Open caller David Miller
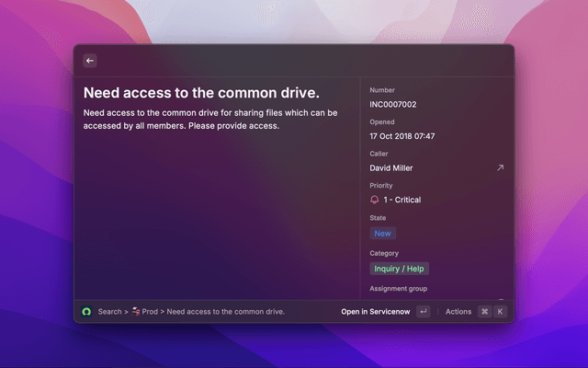Screen dimensions: 588x368 391,168
